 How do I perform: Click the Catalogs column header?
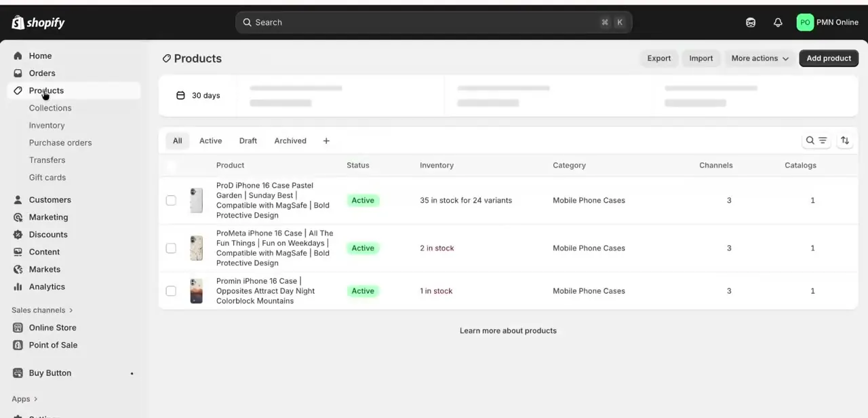[800, 166]
